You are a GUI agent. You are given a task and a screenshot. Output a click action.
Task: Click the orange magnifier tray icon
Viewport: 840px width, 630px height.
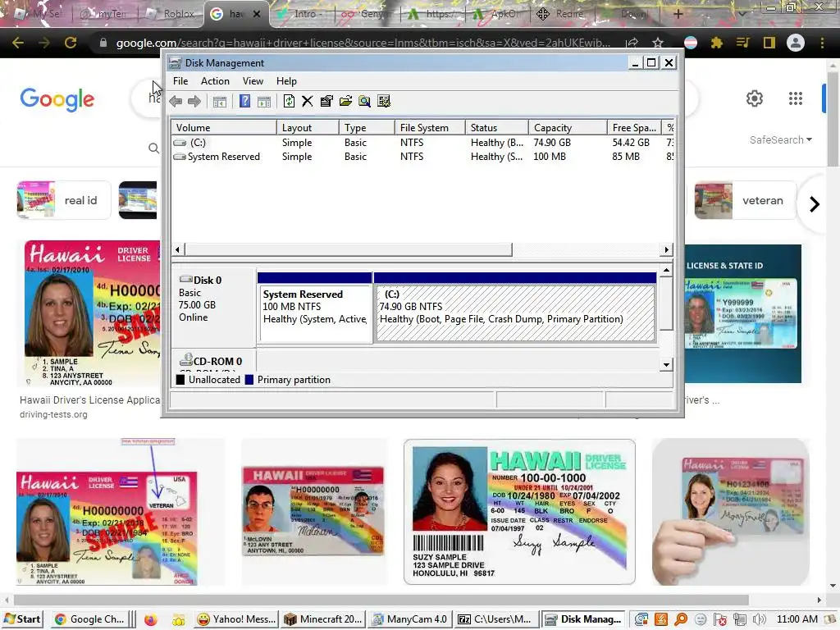pos(681,620)
